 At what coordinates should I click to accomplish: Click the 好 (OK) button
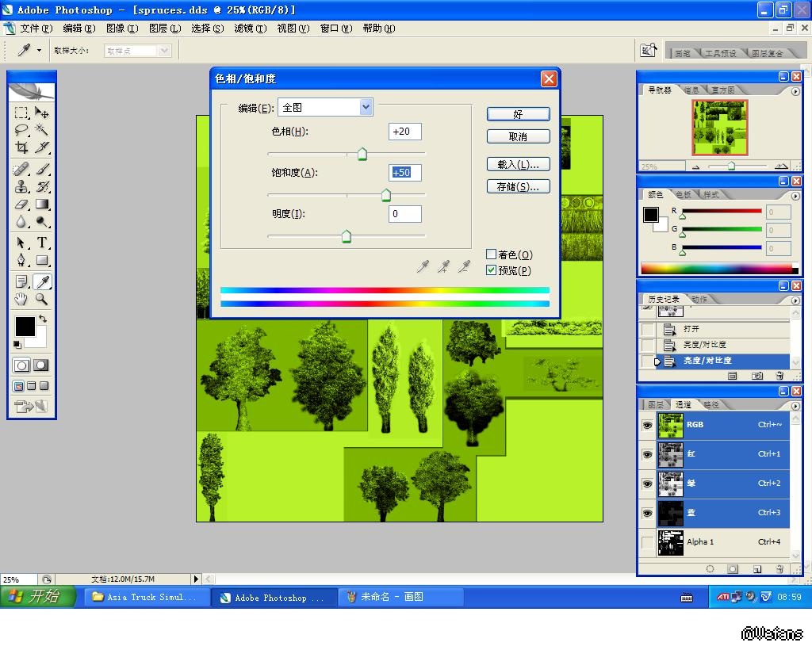[x=518, y=114]
